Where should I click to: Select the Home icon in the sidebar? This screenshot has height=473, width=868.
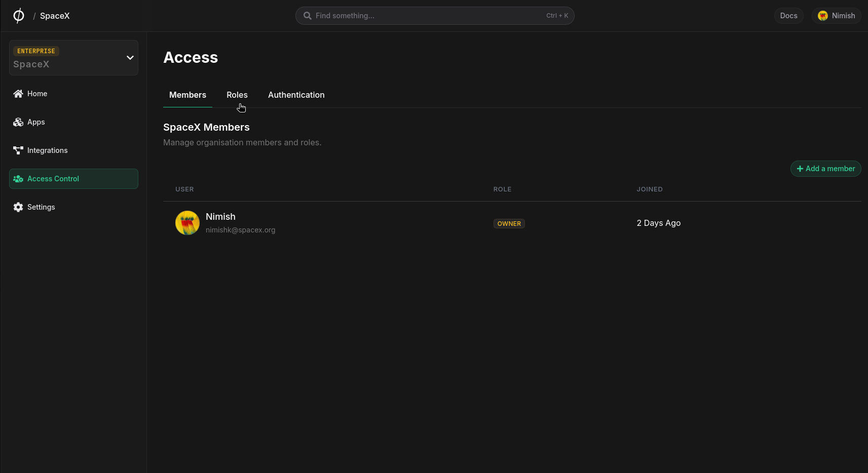(18, 93)
